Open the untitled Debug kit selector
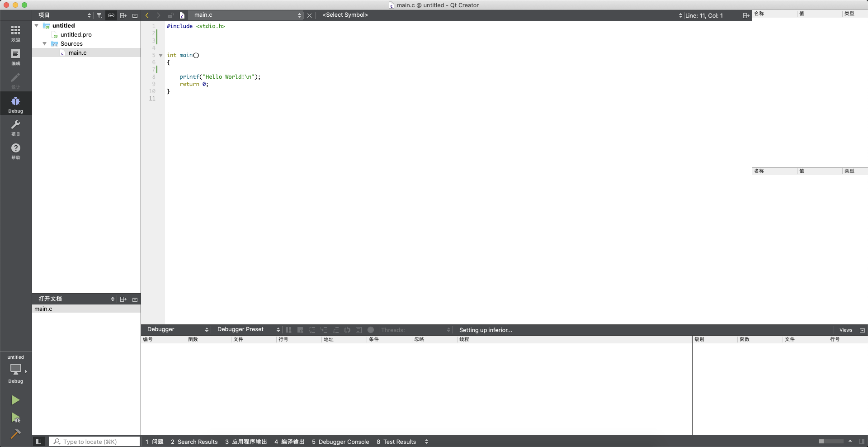This screenshot has width=868, height=447. click(x=16, y=370)
